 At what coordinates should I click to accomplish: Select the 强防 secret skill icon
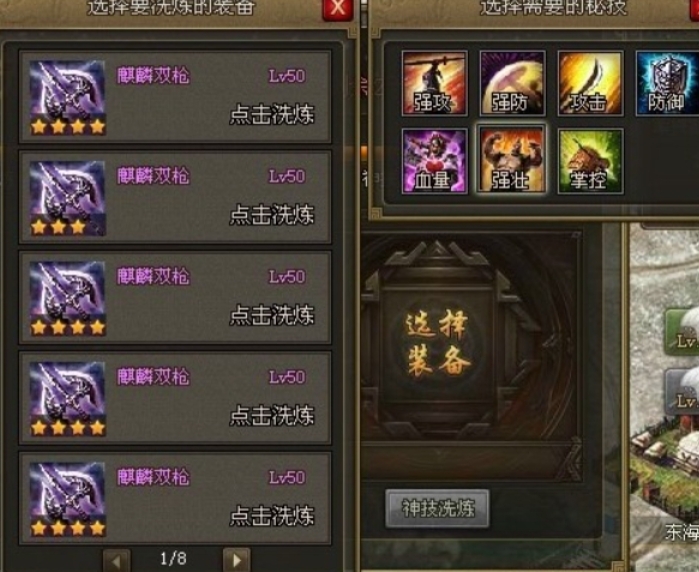[512, 83]
